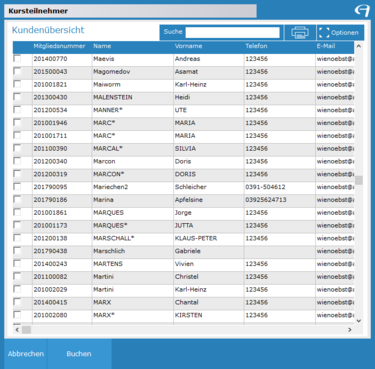Click the right arrow of horizontal scrollbar
Image resolution: width=375 pixels, height=369 pixels.
[x=350, y=330]
